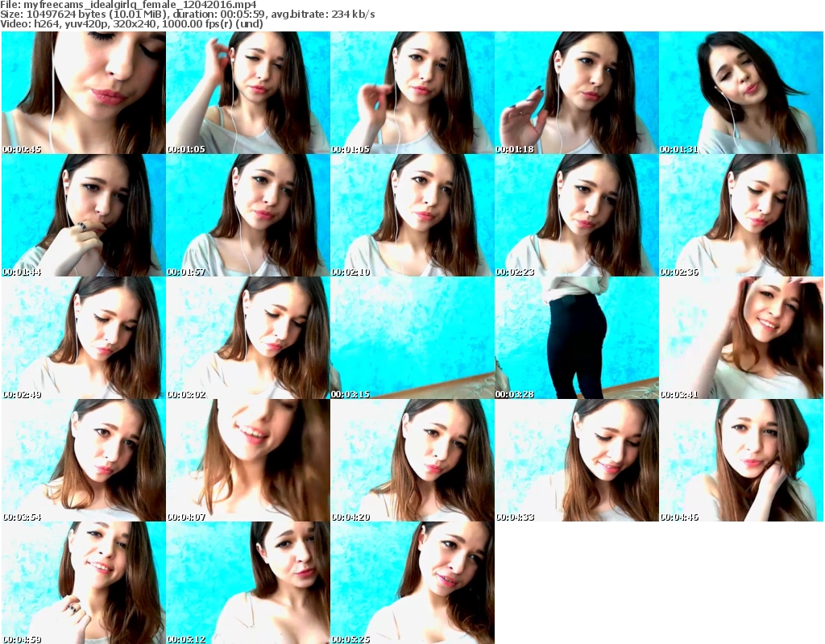Click the .mp4 file name in the header
Screen dimensions: 825x644
click(x=141, y=4)
